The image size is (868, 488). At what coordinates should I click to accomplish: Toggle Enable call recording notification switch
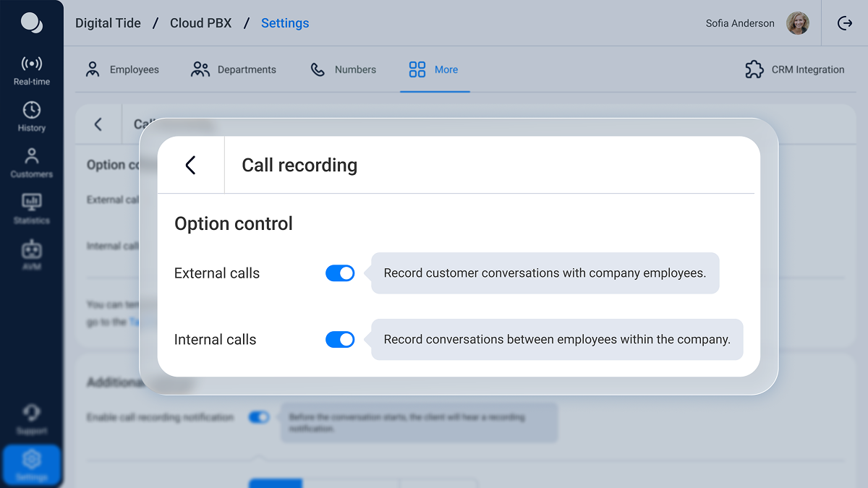[258, 417]
